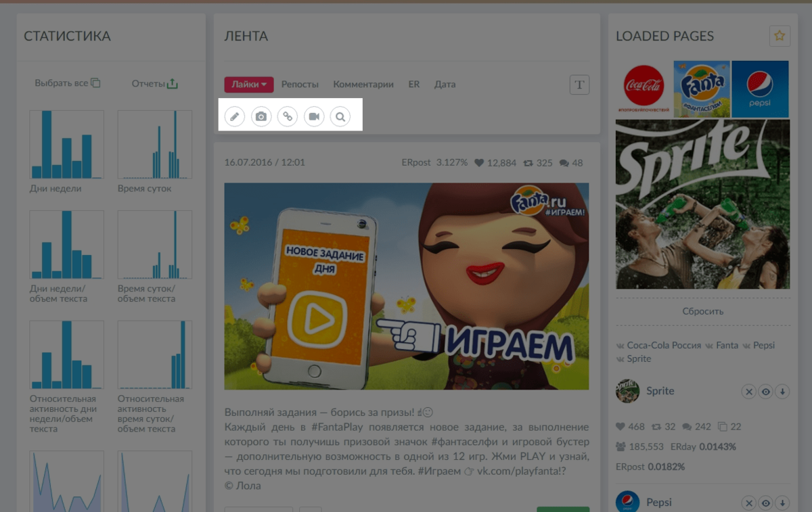Toggle Sprite page visibility eye icon
812x512 pixels.
(765, 391)
